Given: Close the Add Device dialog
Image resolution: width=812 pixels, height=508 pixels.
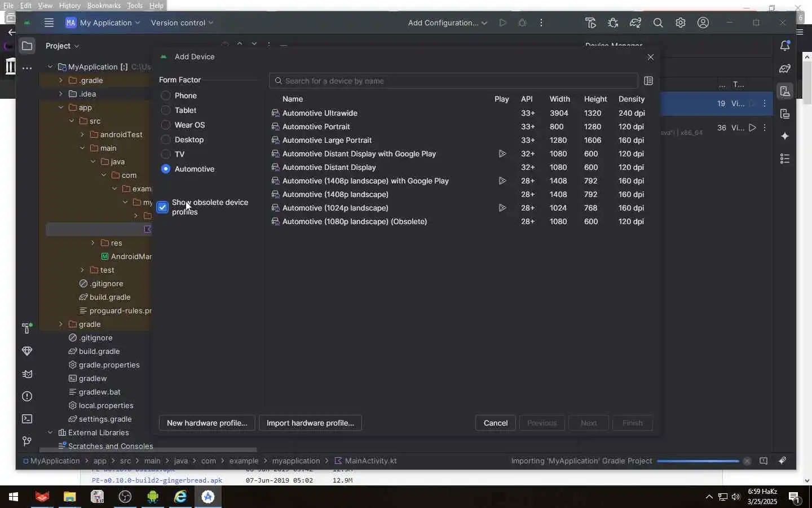Looking at the screenshot, I should (x=651, y=57).
